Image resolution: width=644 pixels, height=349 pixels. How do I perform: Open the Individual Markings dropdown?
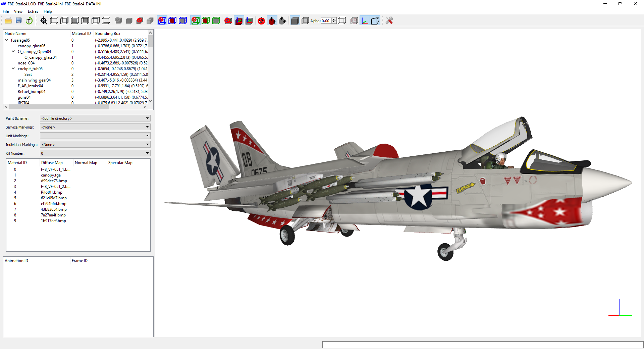95,145
